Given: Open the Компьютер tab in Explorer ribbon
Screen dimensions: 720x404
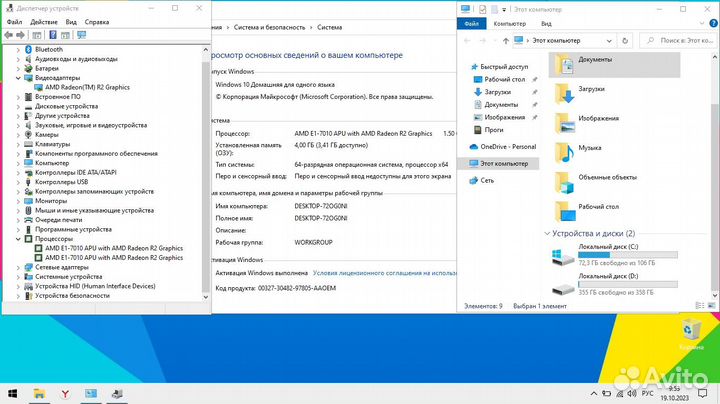Looking at the screenshot, I should click(x=509, y=23).
